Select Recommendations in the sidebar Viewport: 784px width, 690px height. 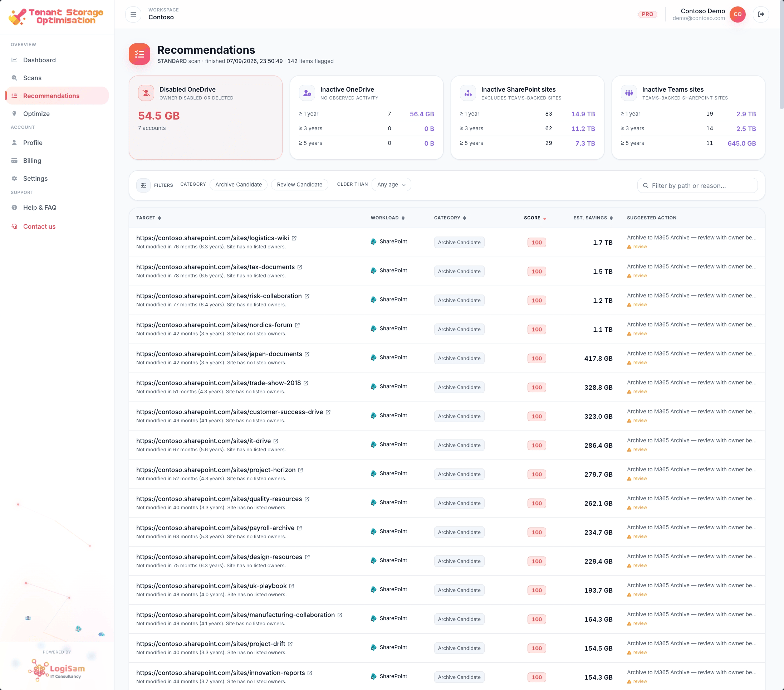(x=57, y=96)
